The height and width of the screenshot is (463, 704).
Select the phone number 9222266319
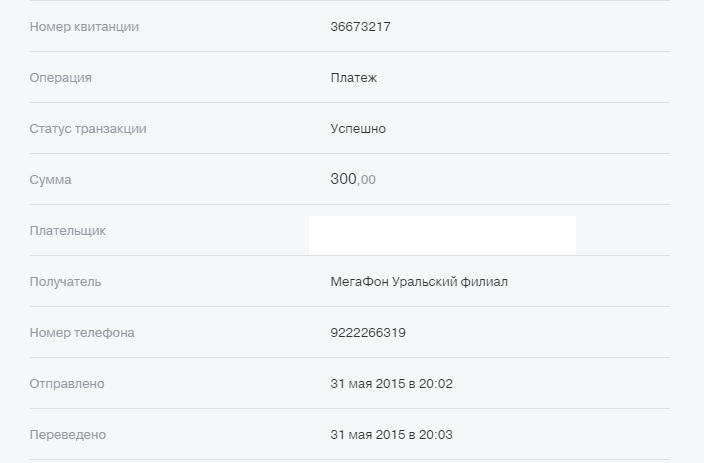(368, 333)
